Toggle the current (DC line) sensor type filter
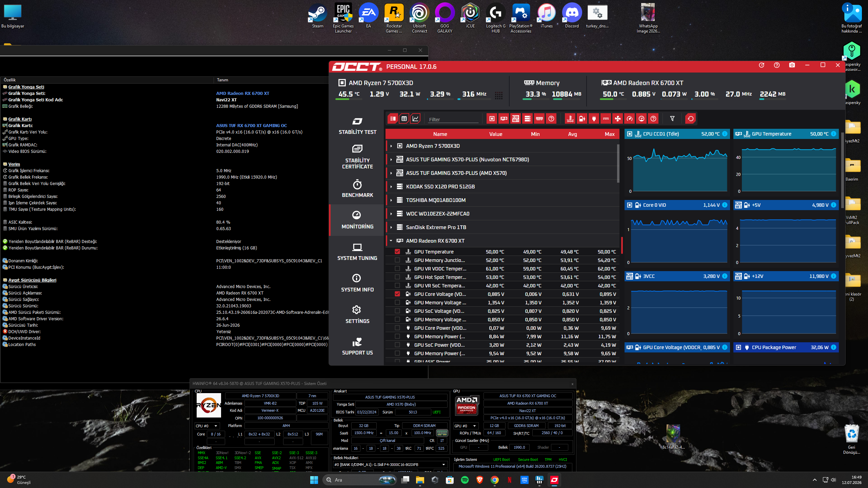Image resolution: width=868 pixels, height=488 pixels. 606,119
